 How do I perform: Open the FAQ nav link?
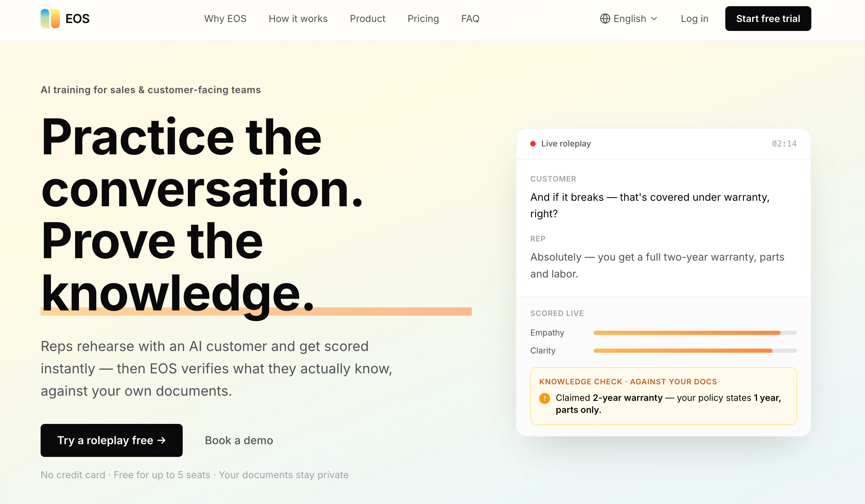pos(470,19)
